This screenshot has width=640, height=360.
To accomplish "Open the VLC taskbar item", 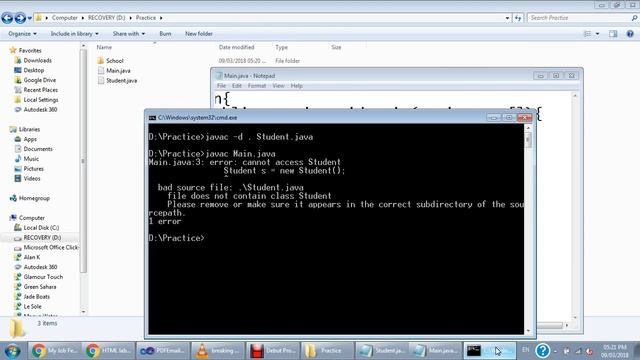I will pyautogui.click(x=218, y=351).
